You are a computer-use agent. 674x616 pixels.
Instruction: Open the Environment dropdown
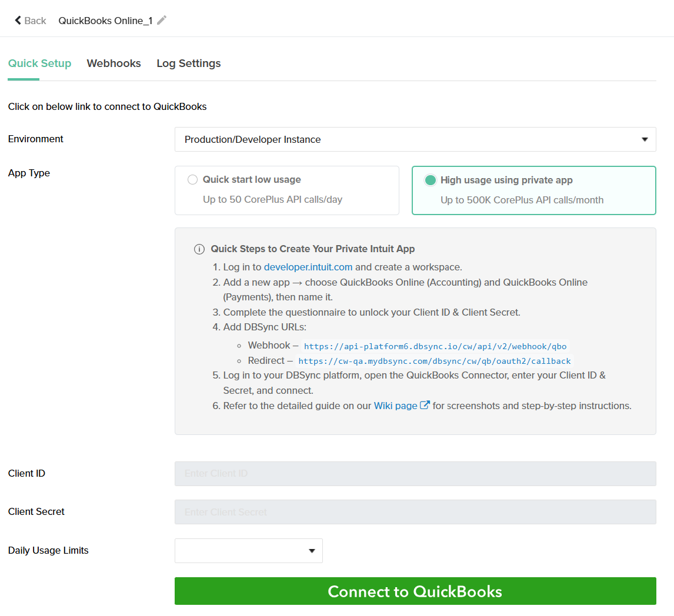[415, 140]
